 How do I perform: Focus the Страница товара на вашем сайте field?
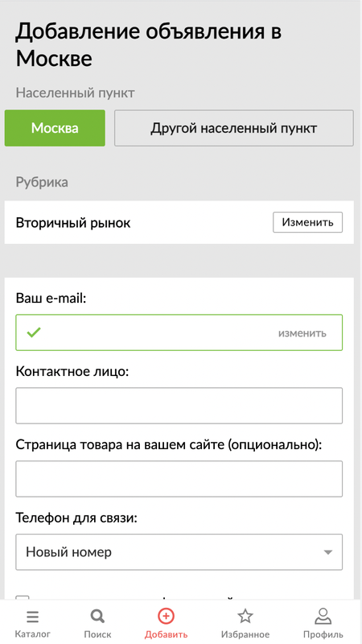[179, 479]
